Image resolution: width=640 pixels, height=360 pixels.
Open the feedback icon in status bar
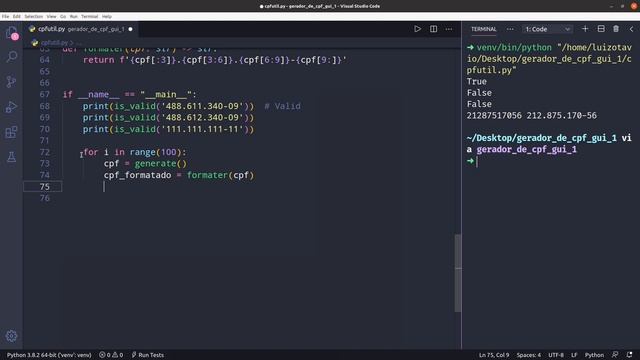(615, 355)
